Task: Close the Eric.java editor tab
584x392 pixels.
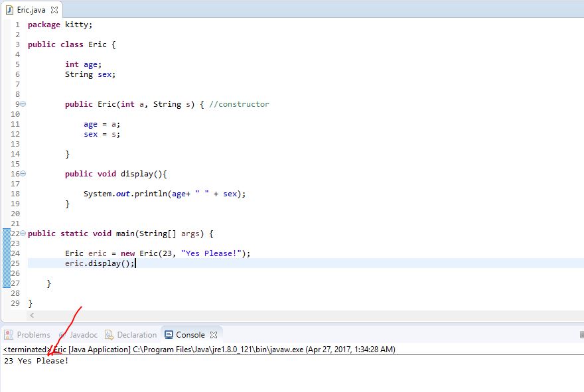Action: pyautogui.click(x=54, y=10)
